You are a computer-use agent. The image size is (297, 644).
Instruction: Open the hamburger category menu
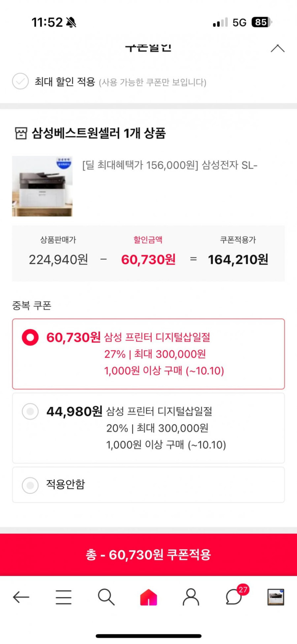point(64,597)
